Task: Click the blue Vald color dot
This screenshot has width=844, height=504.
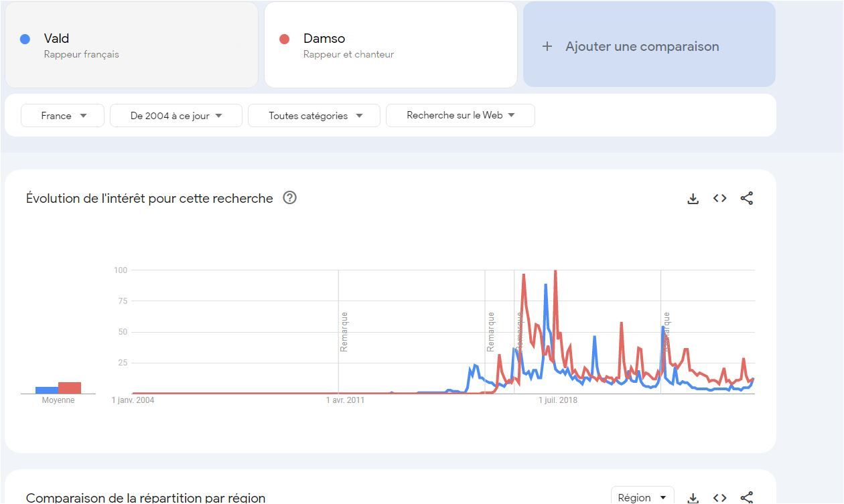Action: coord(25,39)
